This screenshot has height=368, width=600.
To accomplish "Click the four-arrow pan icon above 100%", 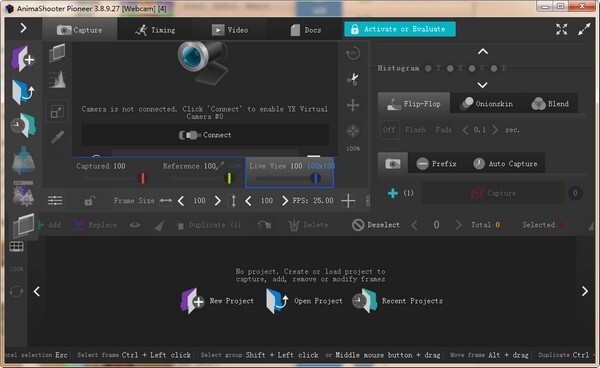I will 353,131.
